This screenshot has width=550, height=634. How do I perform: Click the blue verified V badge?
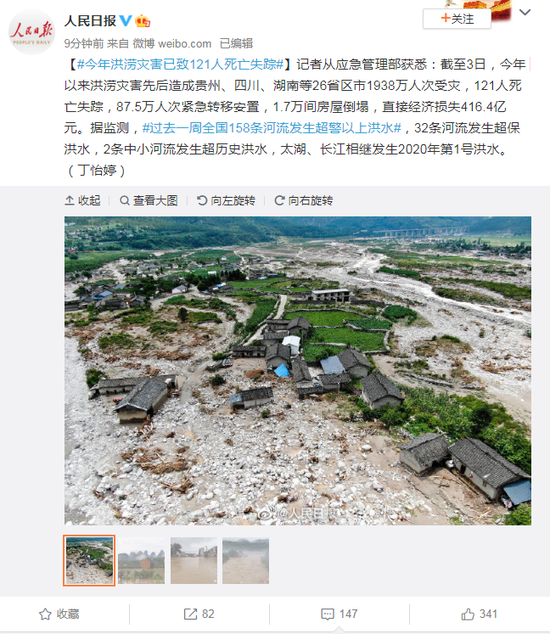(126, 21)
